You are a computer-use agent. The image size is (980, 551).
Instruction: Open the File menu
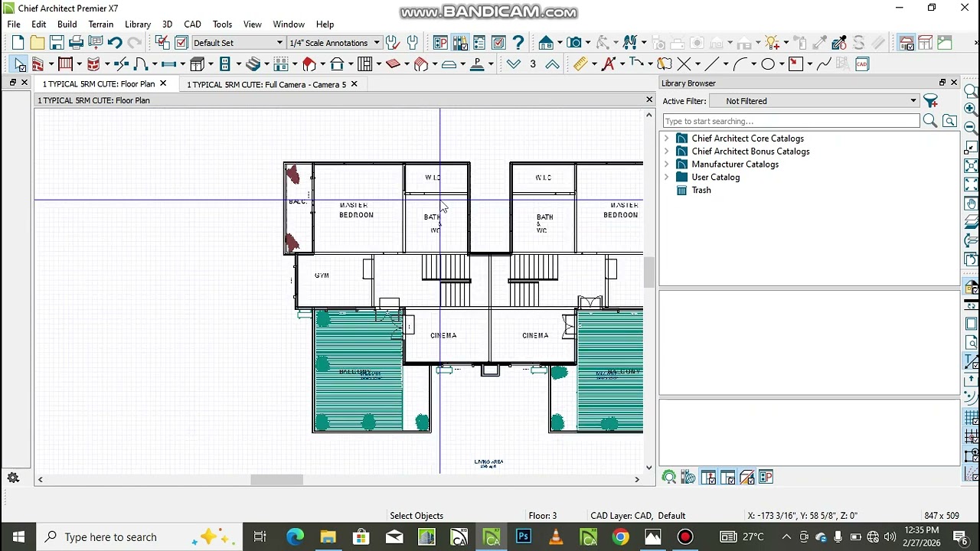pyautogui.click(x=14, y=24)
